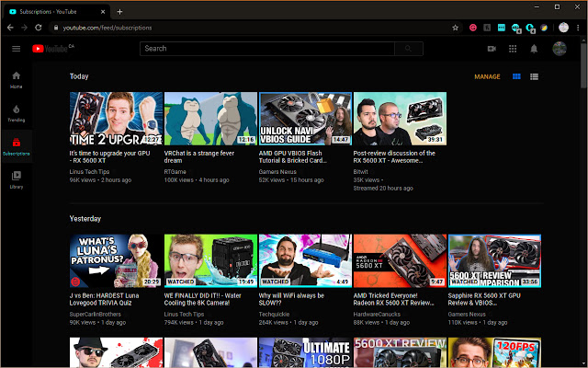Viewport: 588px width, 368px height.
Task: Switch to grid view layout
Action: coord(516,76)
